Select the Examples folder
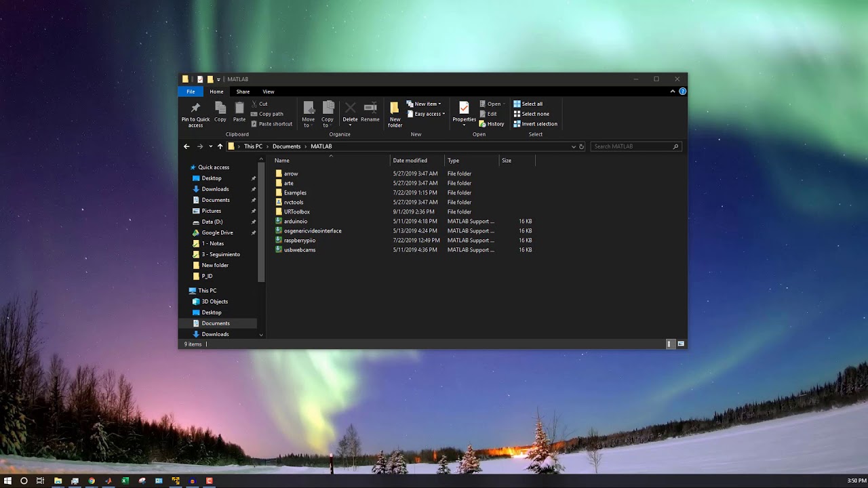 coord(295,192)
